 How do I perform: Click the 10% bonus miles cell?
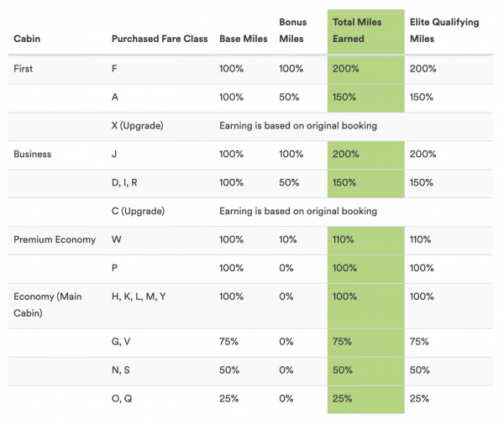tap(289, 239)
